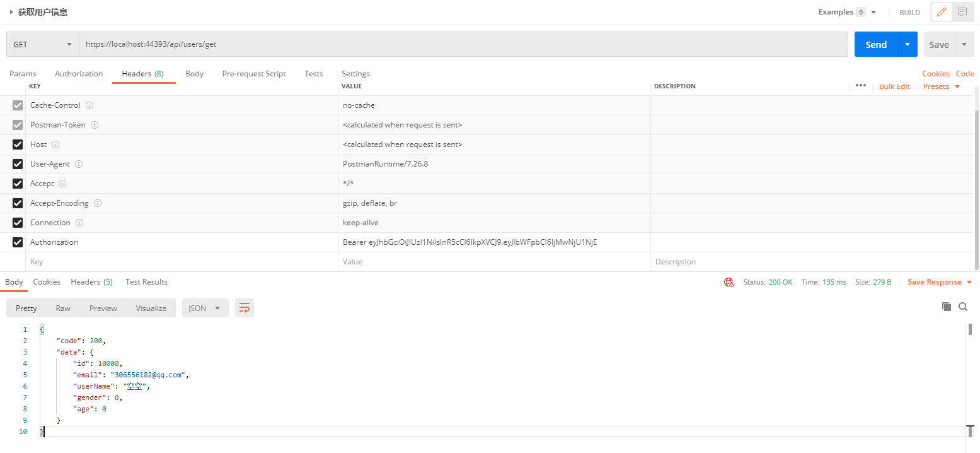Switch to the Pre-request Script tab

254,74
